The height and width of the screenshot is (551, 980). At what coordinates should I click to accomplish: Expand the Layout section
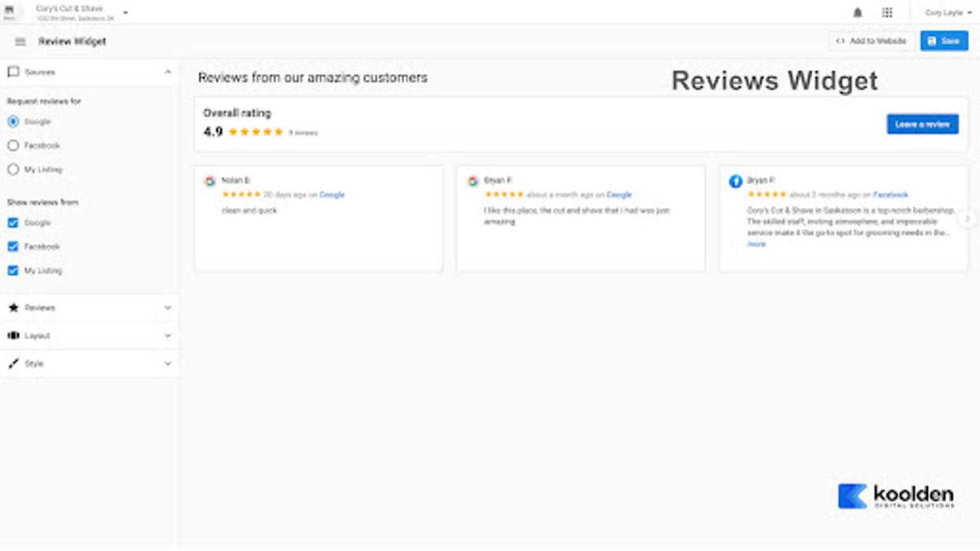pyautogui.click(x=168, y=335)
